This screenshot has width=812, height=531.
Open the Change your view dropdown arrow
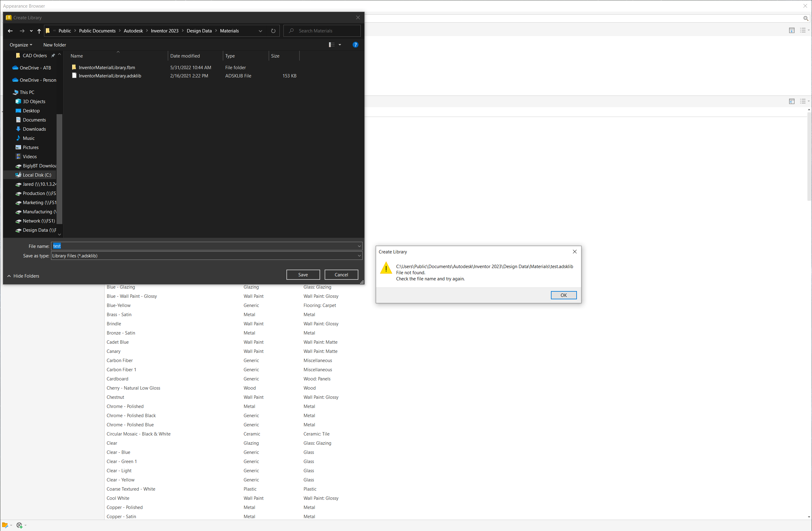[339, 44]
